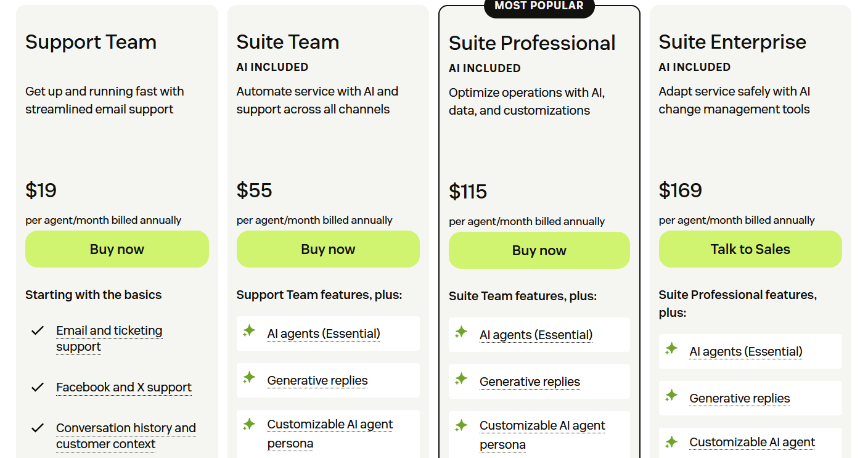Viewport: 868px width, 458px height.
Task: Click the sparkle icon beside Suite Enterprise's AI agents
Action: [672, 349]
